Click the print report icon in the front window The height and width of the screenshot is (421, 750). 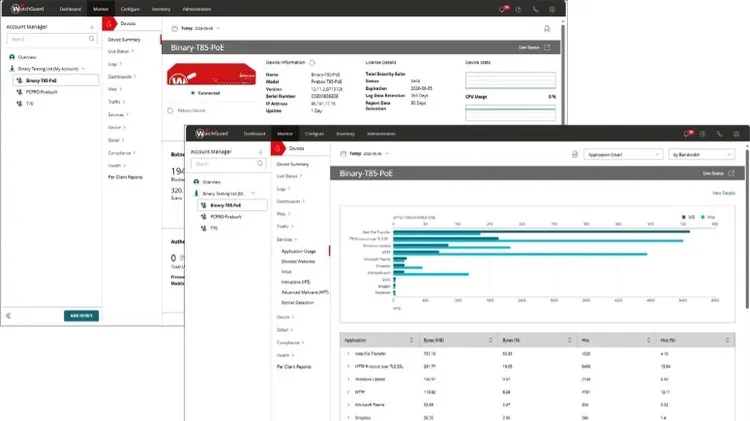pyautogui.click(x=575, y=154)
